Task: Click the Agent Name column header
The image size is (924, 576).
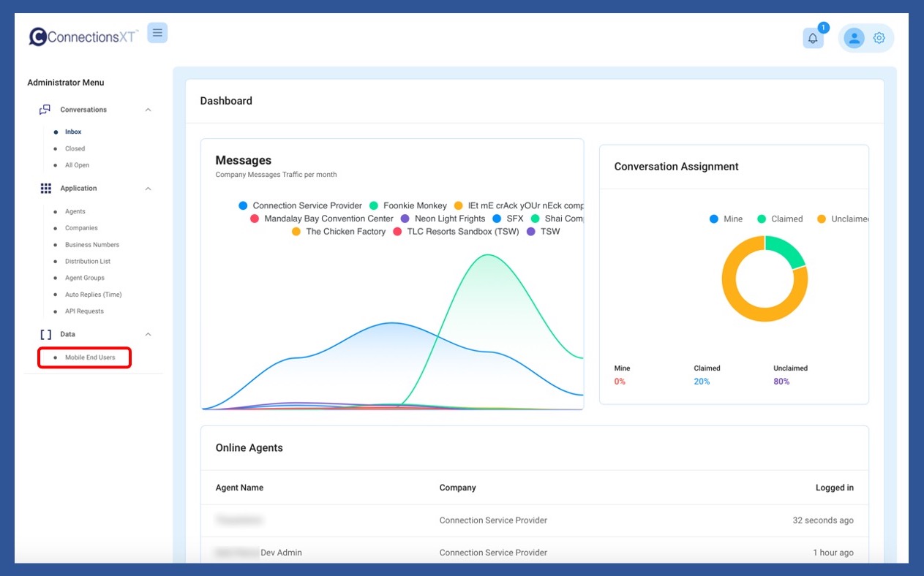Action: coord(239,488)
